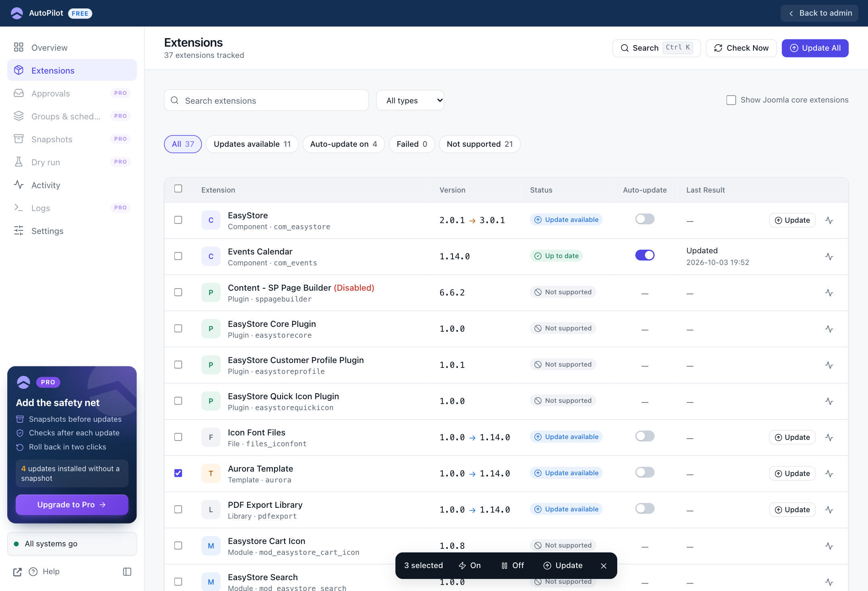This screenshot has width=868, height=591.
Task: Enable auto-update for Aurora Template
Action: pos(645,472)
